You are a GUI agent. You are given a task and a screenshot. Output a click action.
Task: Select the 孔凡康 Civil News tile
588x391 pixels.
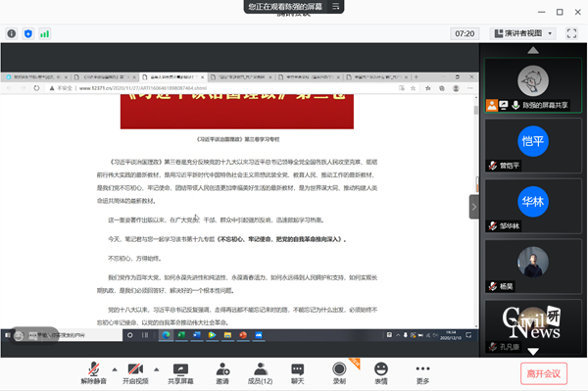pos(533,326)
